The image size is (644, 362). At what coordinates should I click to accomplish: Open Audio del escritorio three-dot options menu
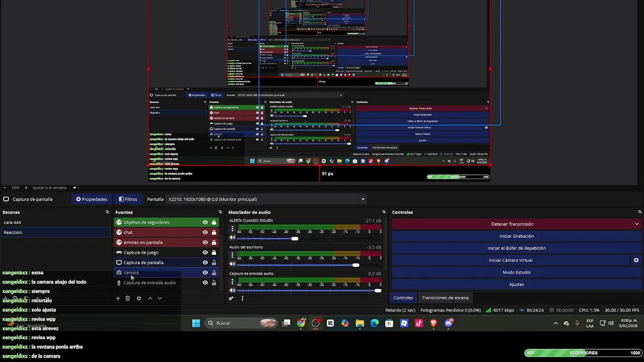pyautogui.click(x=232, y=255)
